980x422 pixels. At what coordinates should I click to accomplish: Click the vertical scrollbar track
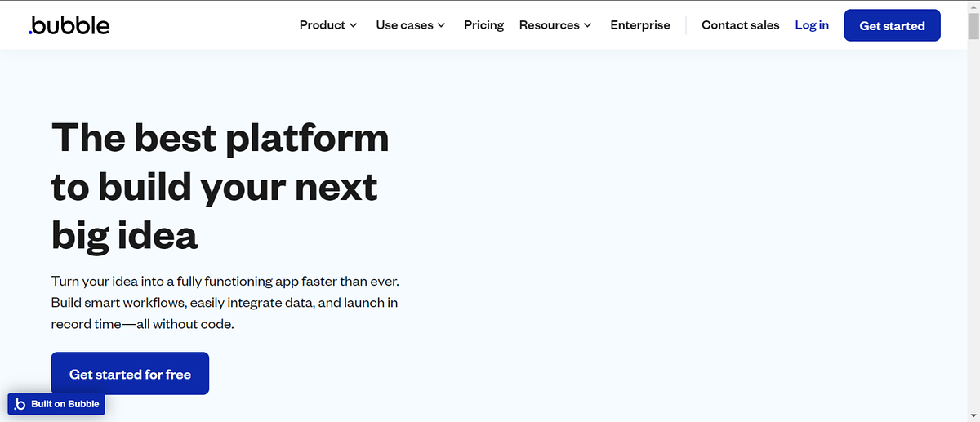pyautogui.click(x=973, y=245)
